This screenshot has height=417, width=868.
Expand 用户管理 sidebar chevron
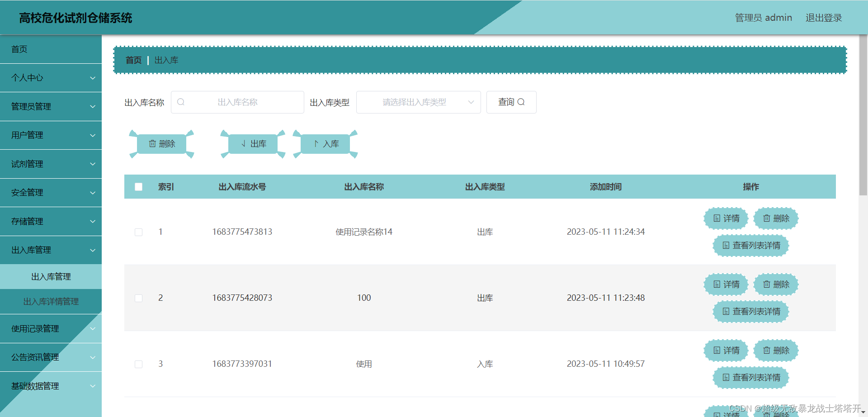93,135
